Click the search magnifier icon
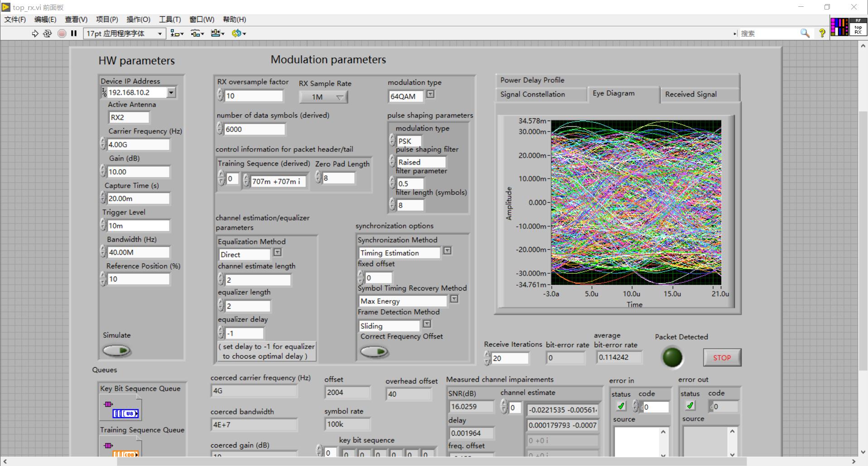868x466 pixels. pos(805,33)
